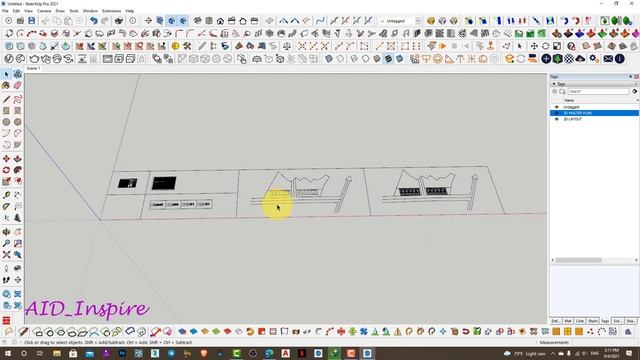This screenshot has width=640, height=360.
Task: Click the Save floppy disk icon
Action: (x=31, y=20)
